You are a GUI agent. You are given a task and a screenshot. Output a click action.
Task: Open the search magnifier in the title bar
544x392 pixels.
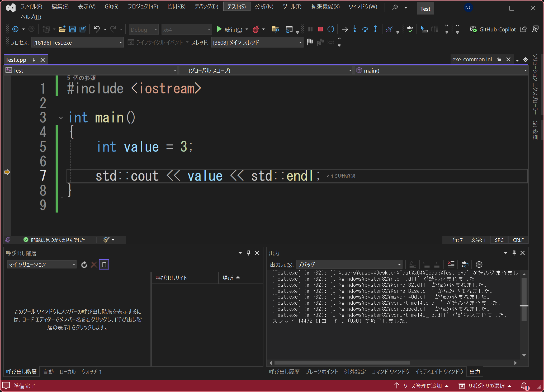tap(395, 7)
